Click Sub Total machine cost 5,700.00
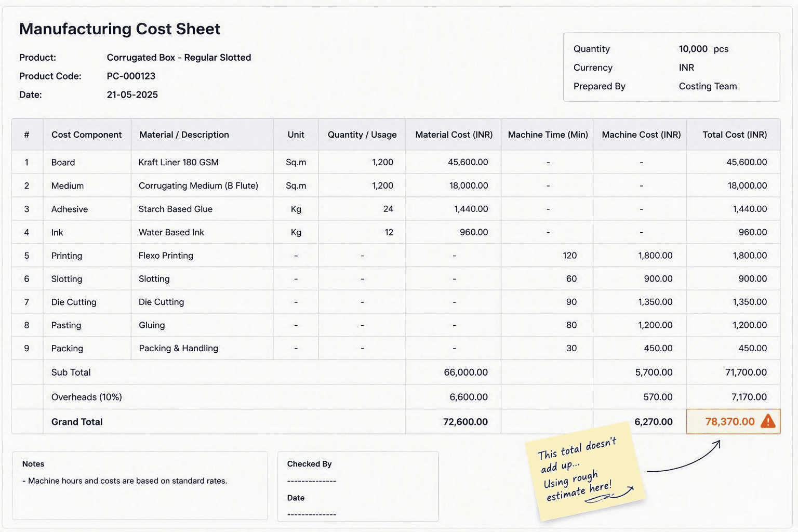Image resolution: width=798 pixels, height=532 pixels. coord(654,373)
